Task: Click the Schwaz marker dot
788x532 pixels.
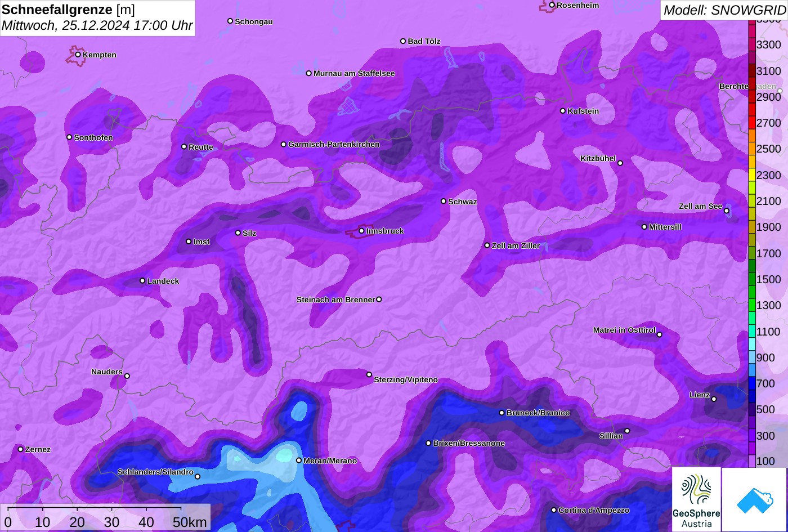Action: [444, 201]
